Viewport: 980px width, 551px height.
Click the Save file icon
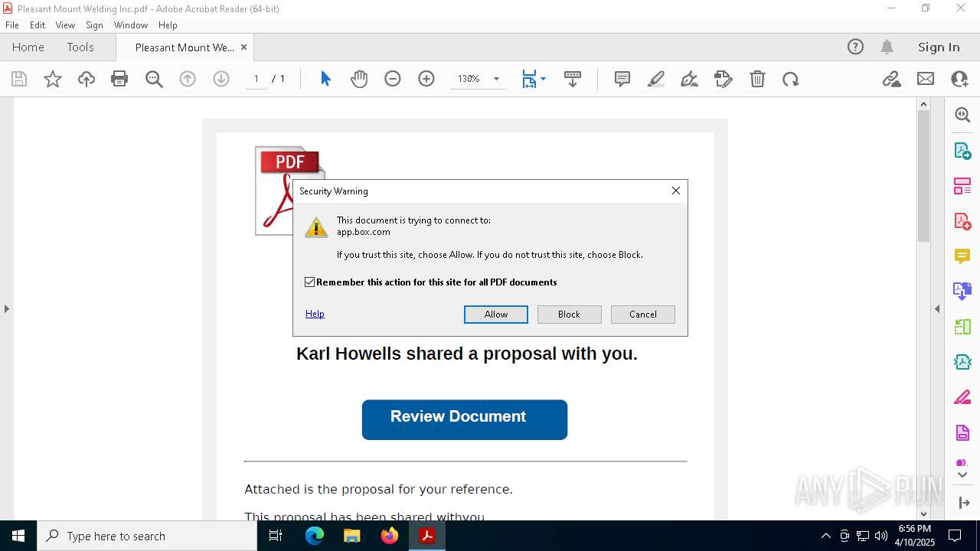[x=19, y=79]
